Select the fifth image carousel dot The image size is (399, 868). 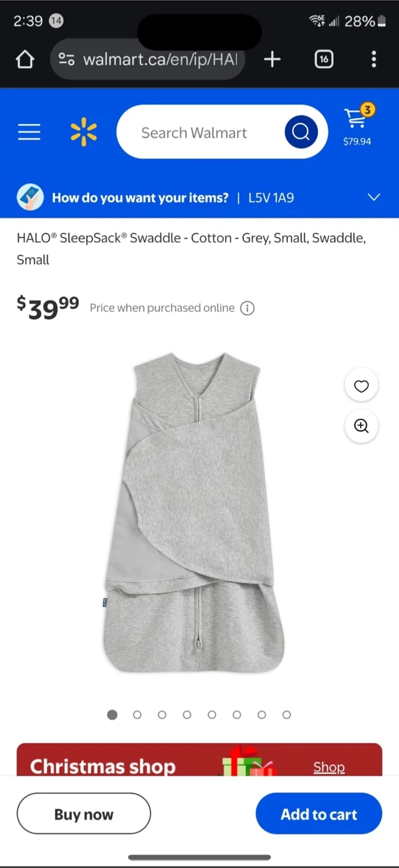[212, 715]
